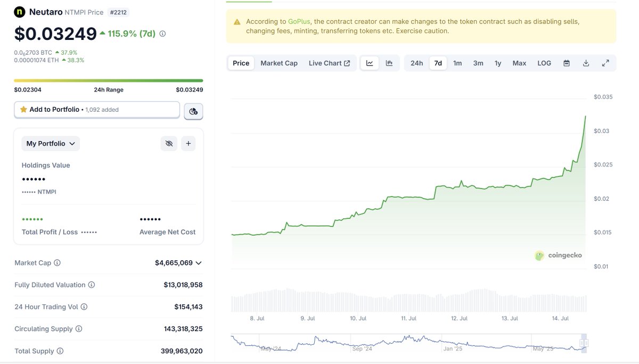Click the Add to Portfolio button
This screenshot has width=639, height=364.
[97, 110]
